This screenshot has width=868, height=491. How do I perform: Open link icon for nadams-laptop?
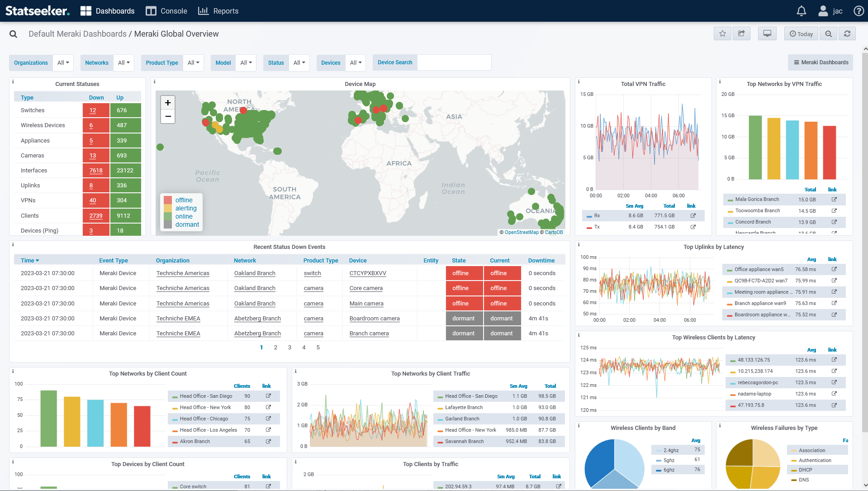click(x=834, y=394)
